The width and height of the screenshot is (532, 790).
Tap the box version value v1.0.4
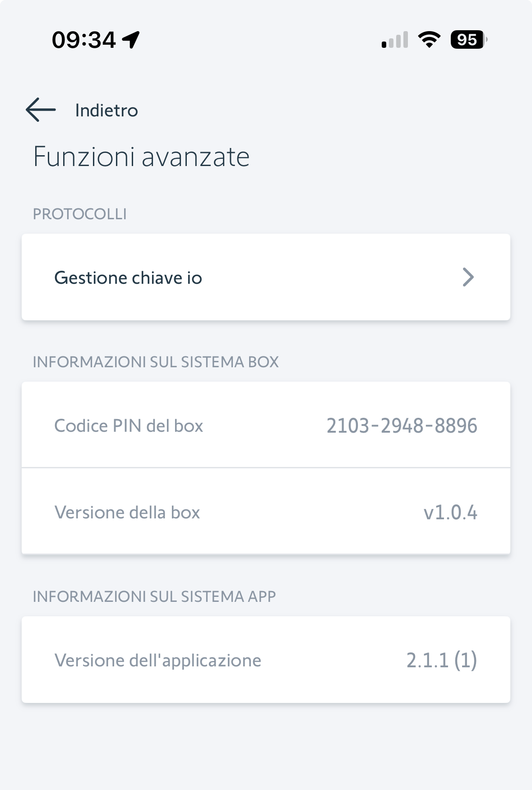tap(450, 513)
